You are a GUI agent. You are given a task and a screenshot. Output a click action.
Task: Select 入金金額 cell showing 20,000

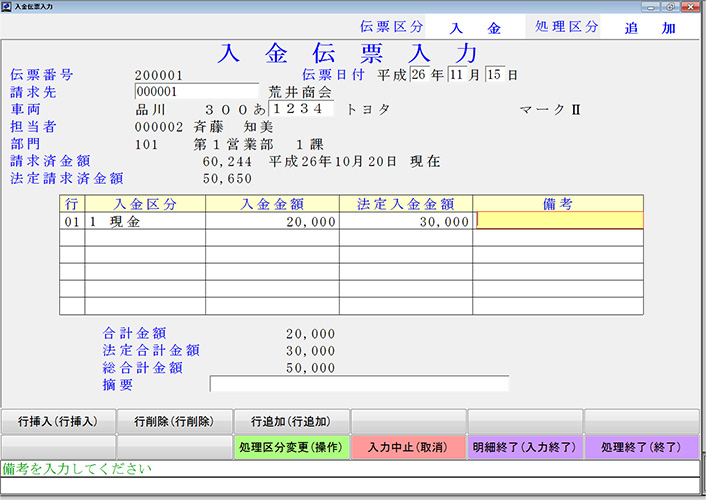(x=272, y=221)
